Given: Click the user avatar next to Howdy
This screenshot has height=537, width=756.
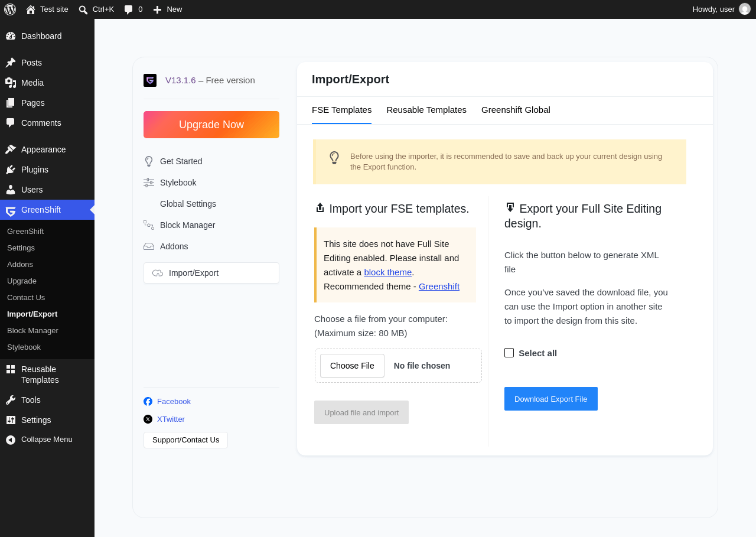Looking at the screenshot, I should pyautogui.click(x=745, y=9).
